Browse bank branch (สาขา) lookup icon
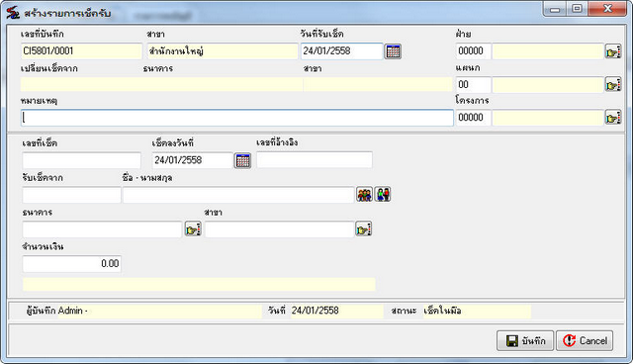 tap(363, 229)
